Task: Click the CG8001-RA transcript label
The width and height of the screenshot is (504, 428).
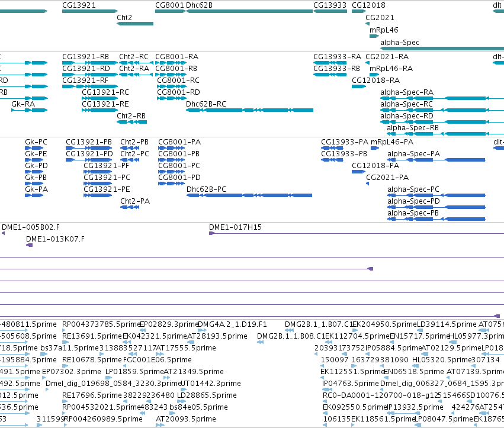Action: 177,57
